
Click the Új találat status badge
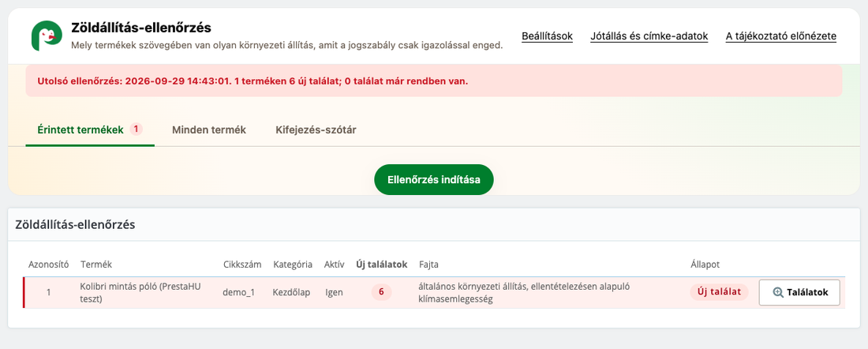point(719,292)
